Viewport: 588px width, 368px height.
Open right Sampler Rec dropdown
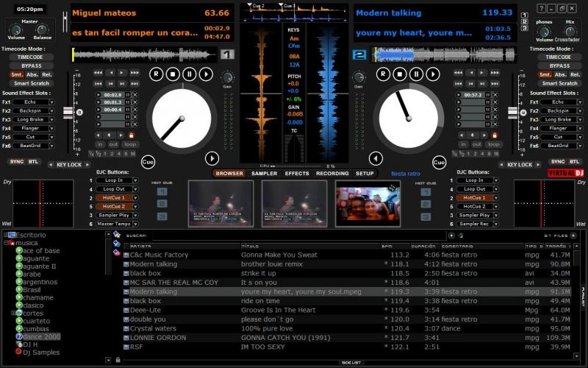pyautogui.click(x=496, y=224)
